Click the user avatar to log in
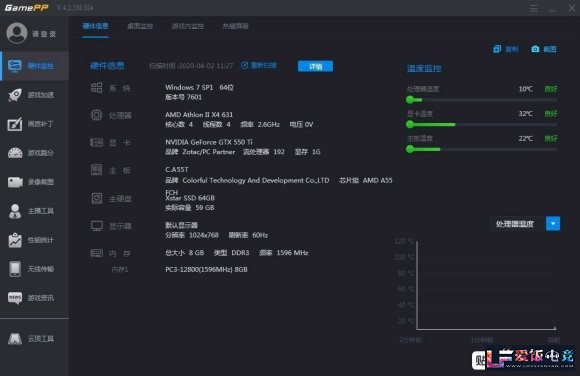Viewport: 580px width, 376px height. (17, 33)
